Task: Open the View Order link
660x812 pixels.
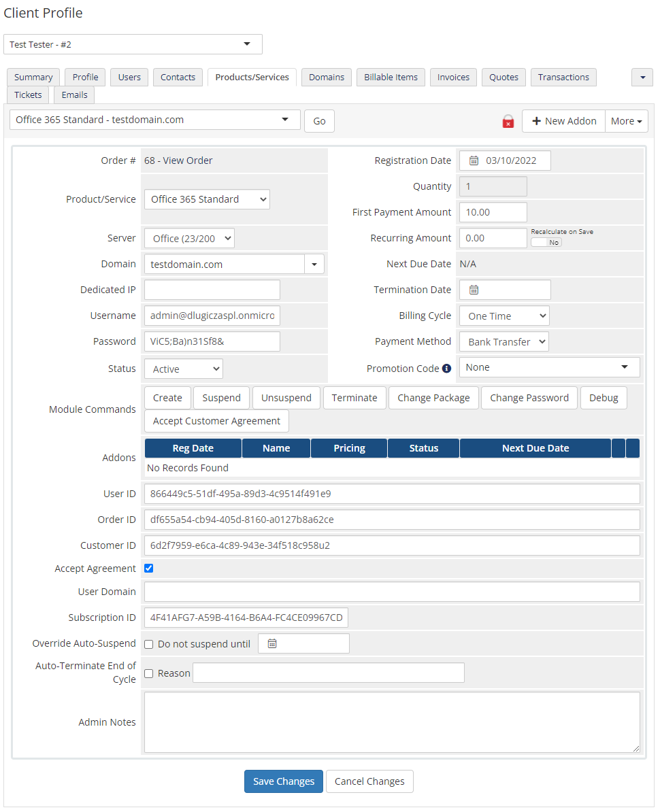Action: (x=188, y=160)
